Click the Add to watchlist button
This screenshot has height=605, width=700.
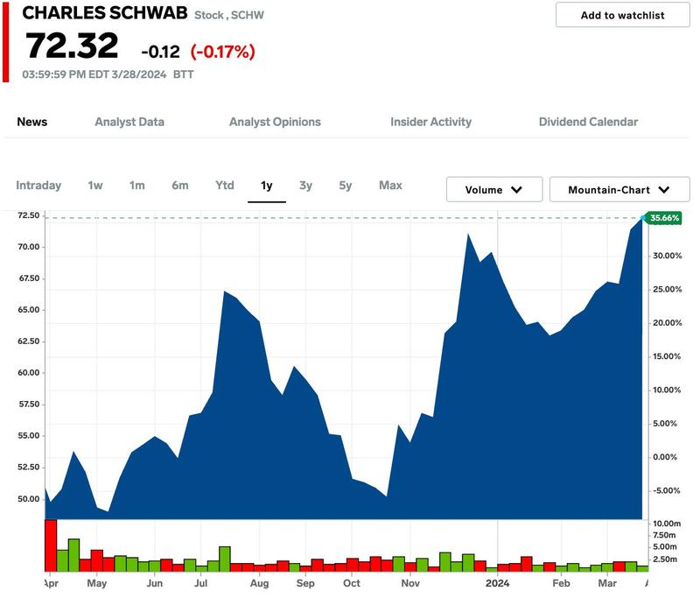point(622,15)
